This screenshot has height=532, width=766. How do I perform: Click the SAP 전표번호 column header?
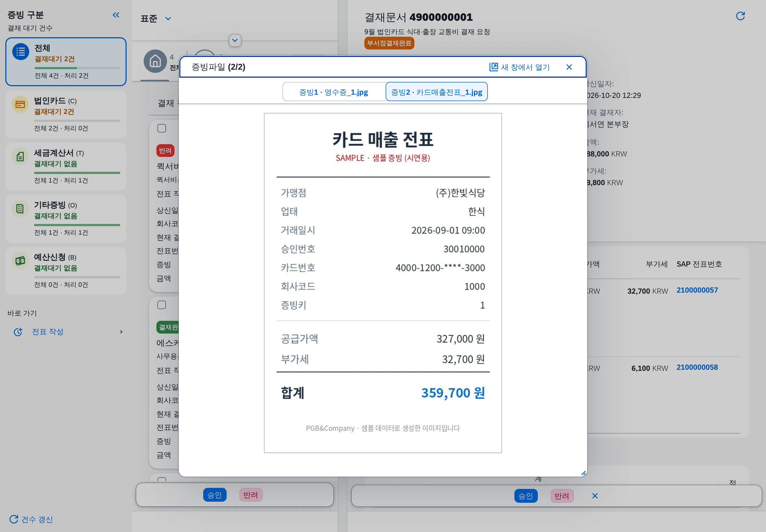699,264
